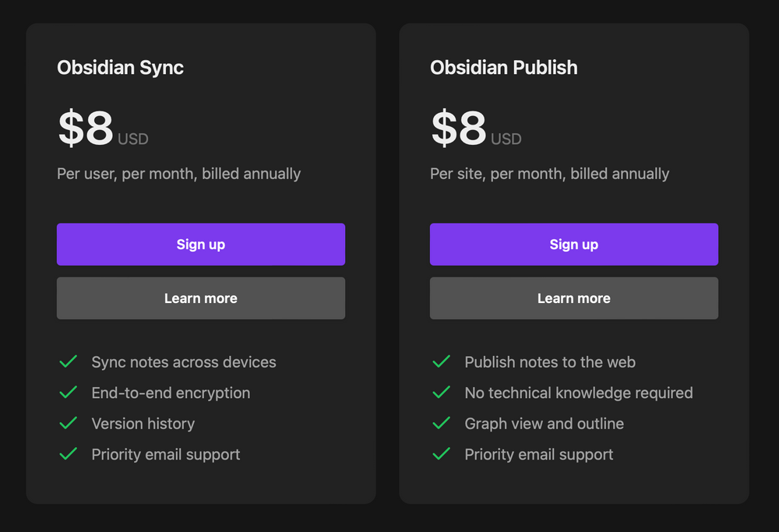
Task: Click the checkmark beside Sync notes across devices
Action: click(68, 361)
